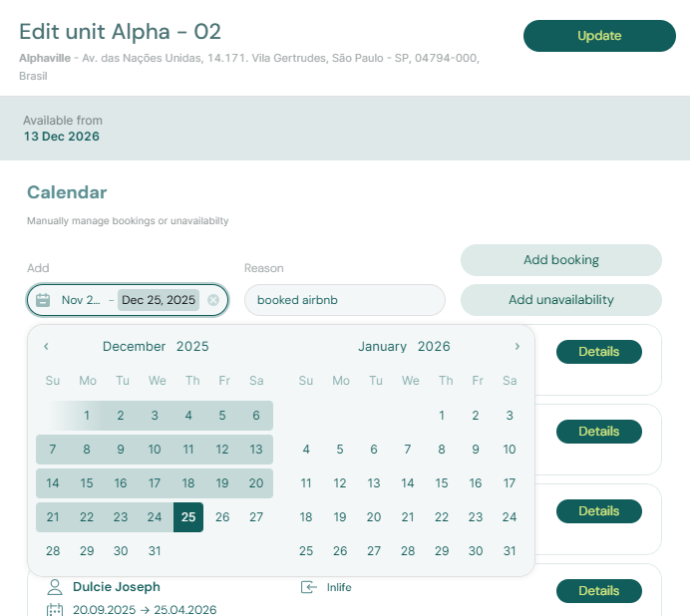Go to previous month with left chevron

[x=46, y=347]
